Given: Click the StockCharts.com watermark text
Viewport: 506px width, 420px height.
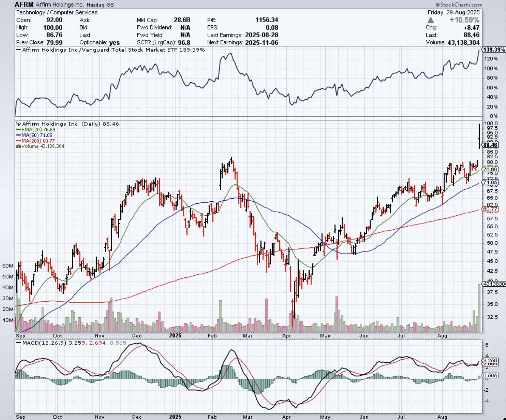Looking at the screenshot, I should [459, 5].
